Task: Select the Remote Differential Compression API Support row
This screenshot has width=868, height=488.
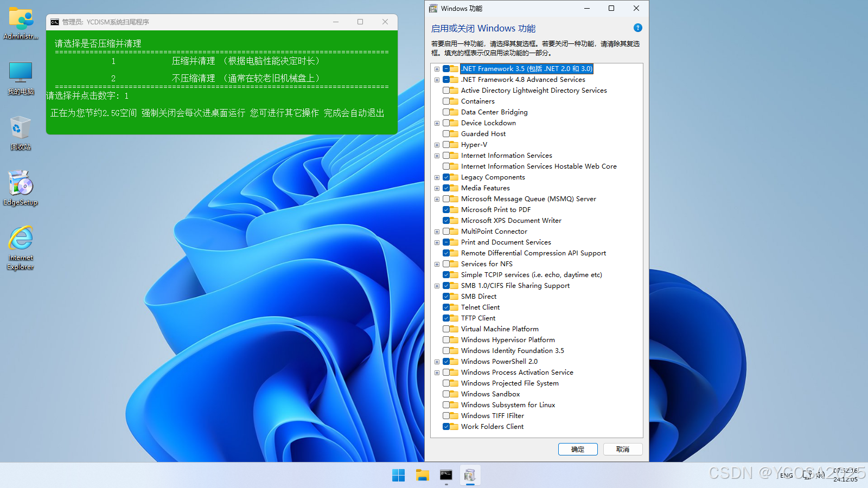Action: (x=533, y=253)
